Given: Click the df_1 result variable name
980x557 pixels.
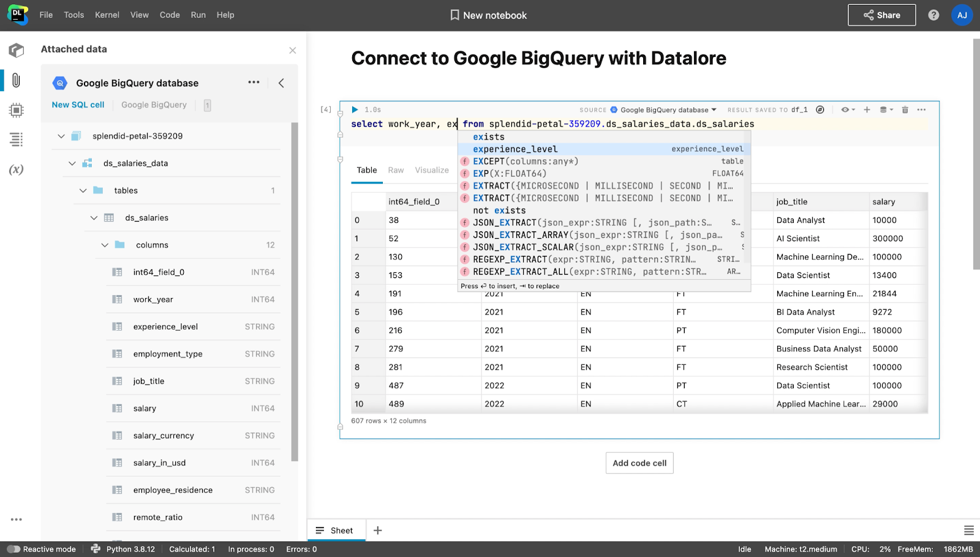Looking at the screenshot, I should point(799,110).
